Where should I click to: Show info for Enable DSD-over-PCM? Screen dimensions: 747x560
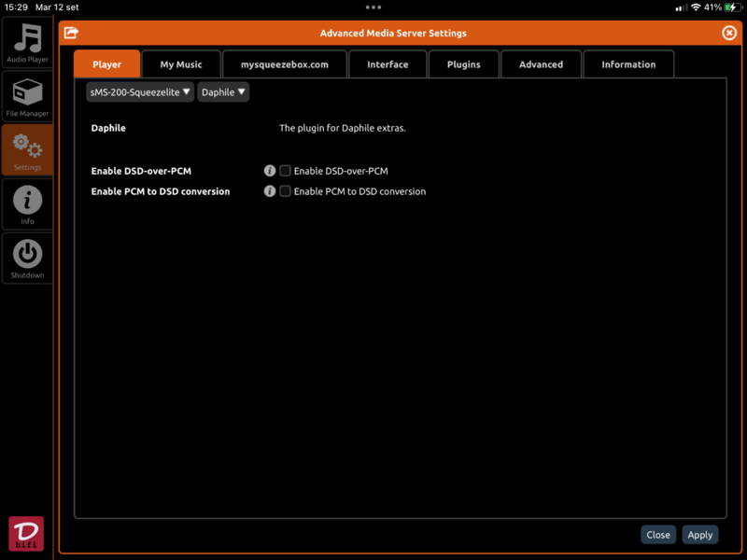[x=270, y=171]
